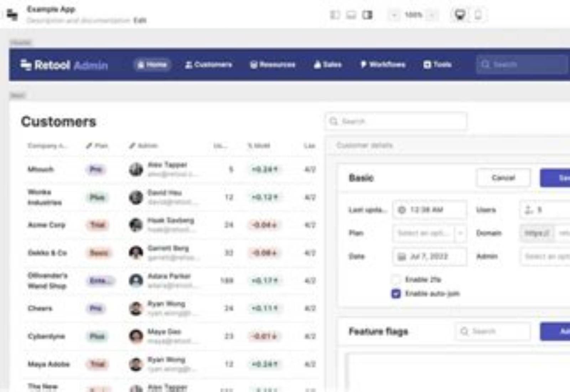Screen dimensions: 570x392
Task: Open the Admin select dropdown
Action: pyautogui.click(x=545, y=256)
